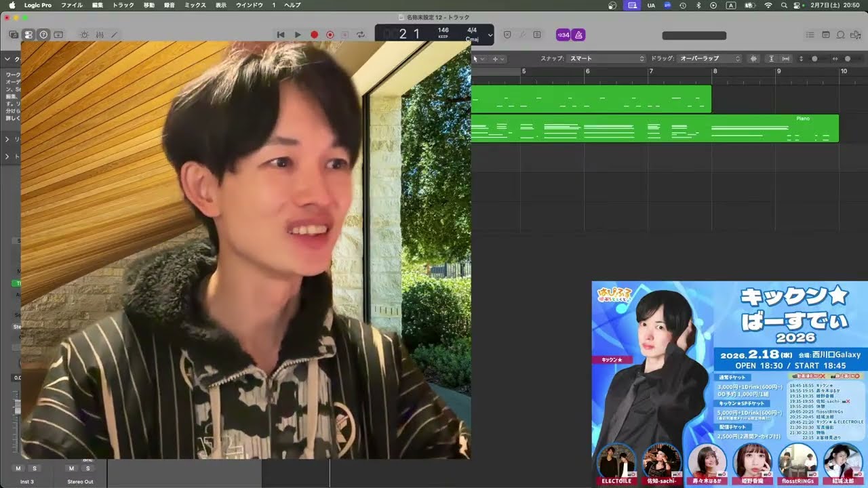
Task: Open the Apple menu
Action: pyautogui.click(x=12, y=5)
